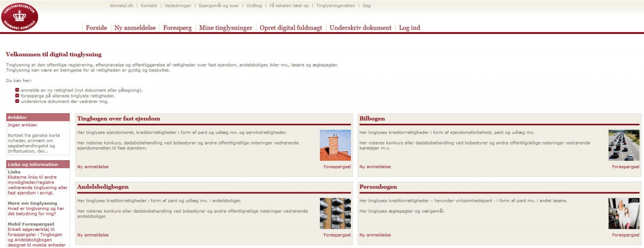Click the family photo in Personbogen
644x248 pixels.
pos(624,214)
